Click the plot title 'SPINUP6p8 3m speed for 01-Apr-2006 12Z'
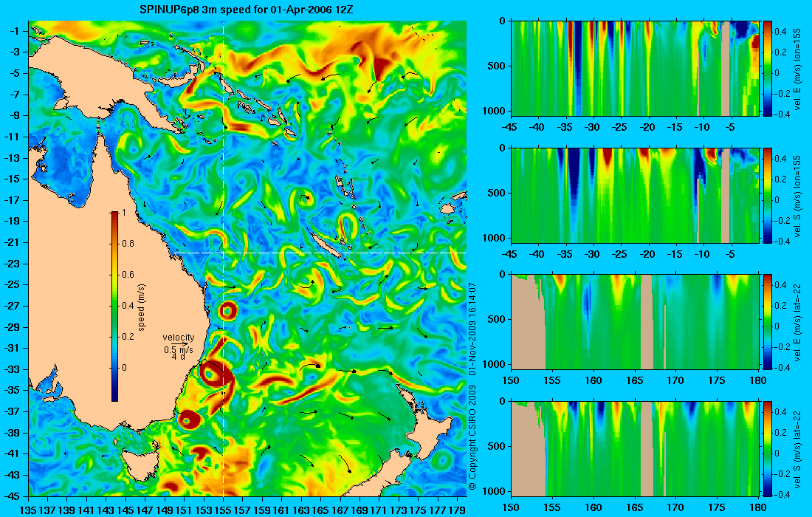Viewport: 812px width, 517px height. coord(247,10)
